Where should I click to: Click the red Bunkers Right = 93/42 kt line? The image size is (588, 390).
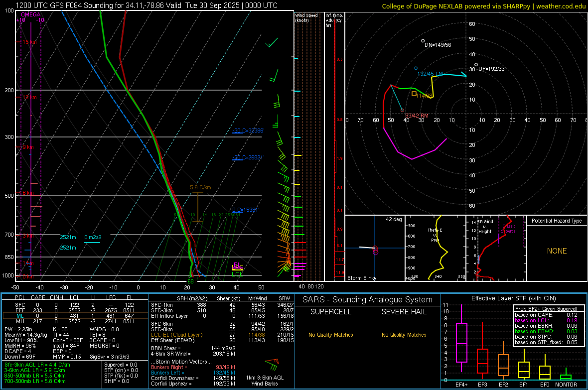pyautogui.click(x=193, y=368)
